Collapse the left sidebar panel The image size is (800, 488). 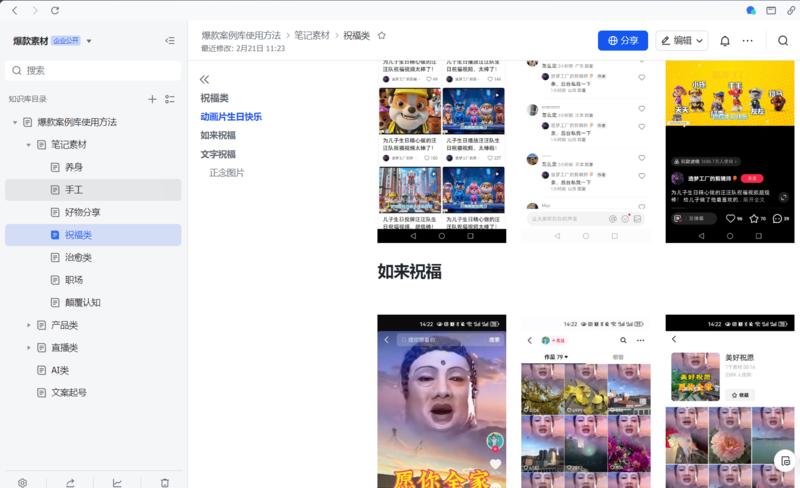point(170,41)
